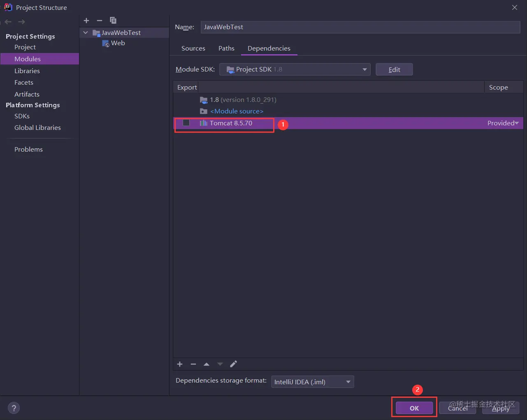527x420 pixels.
Task: Open Project settings in sidebar
Action: pos(25,47)
